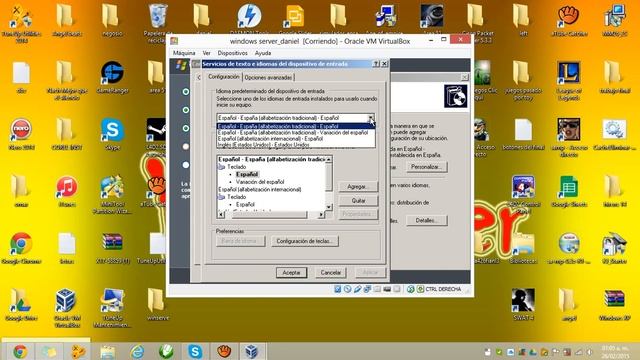Screen dimensions: 640x360
Task: Click the VirtualBox USB status icon
Action: 358,289
